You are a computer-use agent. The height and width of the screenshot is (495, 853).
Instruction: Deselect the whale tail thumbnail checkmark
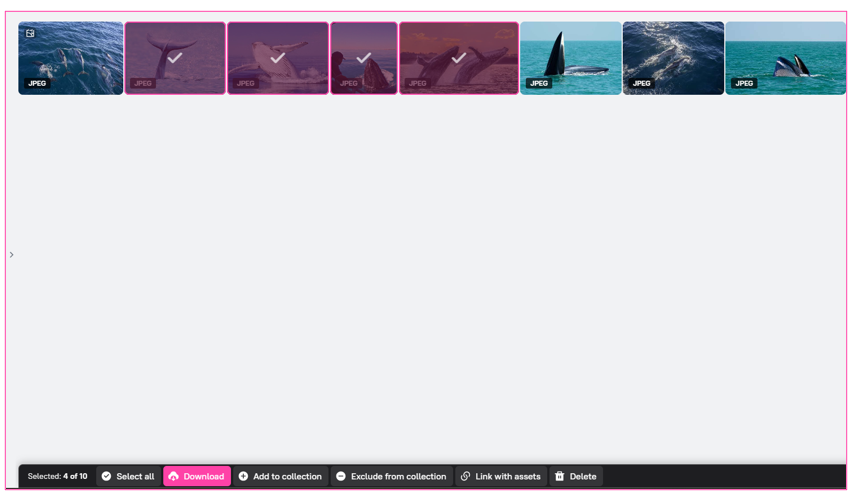coord(175,58)
